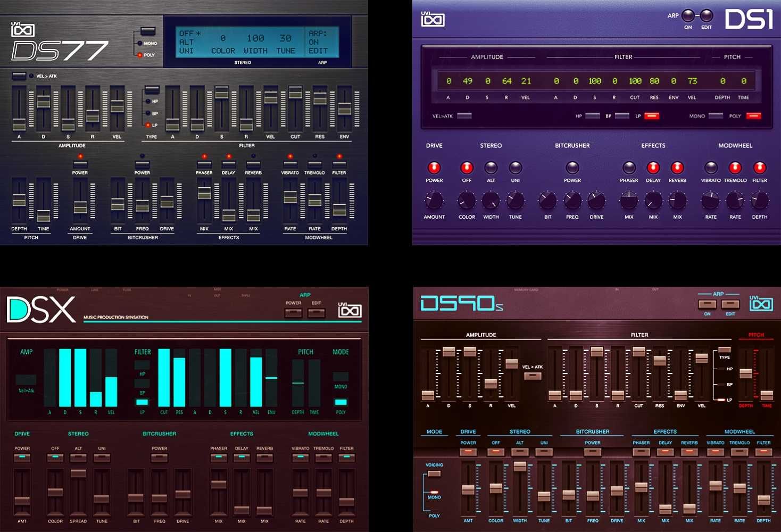Toggle DS77 REVERB effect button
Screen dimensions: 781x532
(253, 164)
